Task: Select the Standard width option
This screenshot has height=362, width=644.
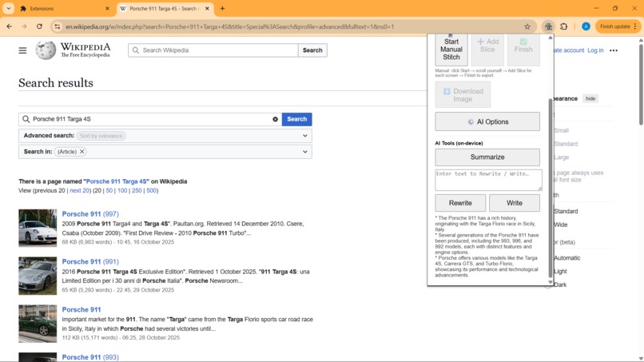Action: pyautogui.click(x=566, y=211)
